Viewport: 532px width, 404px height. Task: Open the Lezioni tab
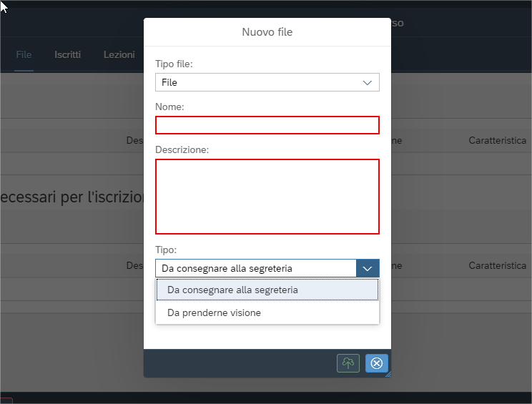click(x=119, y=55)
